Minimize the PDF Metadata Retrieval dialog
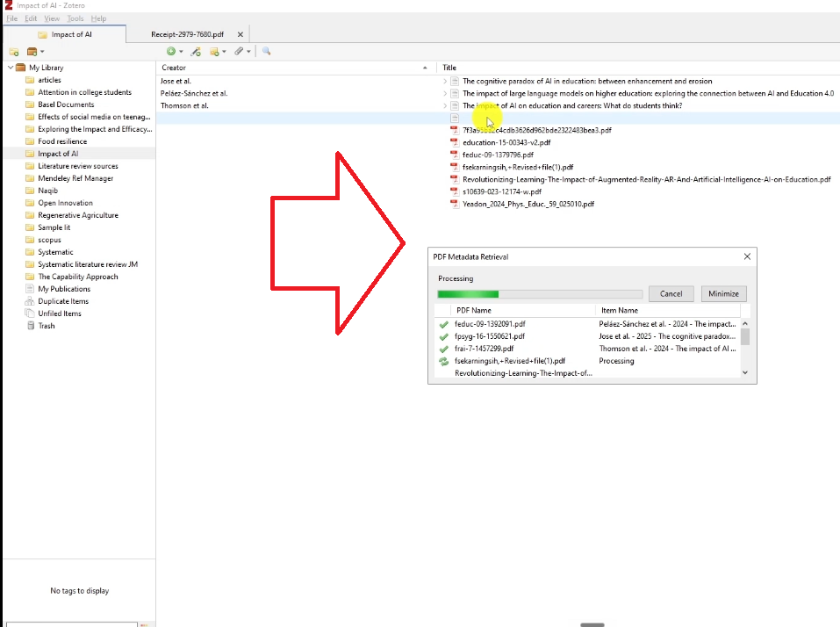Image resolution: width=840 pixels, height=627 pixels. point(723,293)
